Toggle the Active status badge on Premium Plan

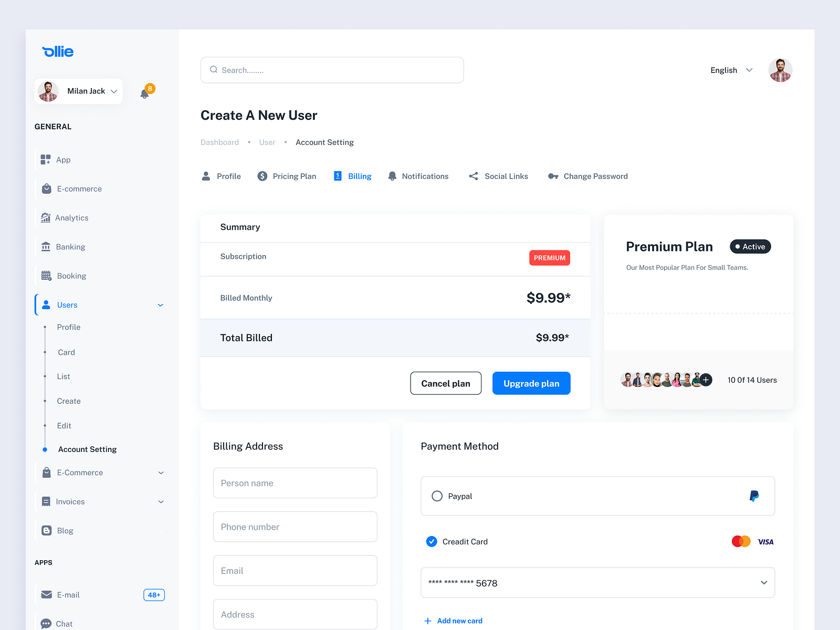(x=750, y=246)
